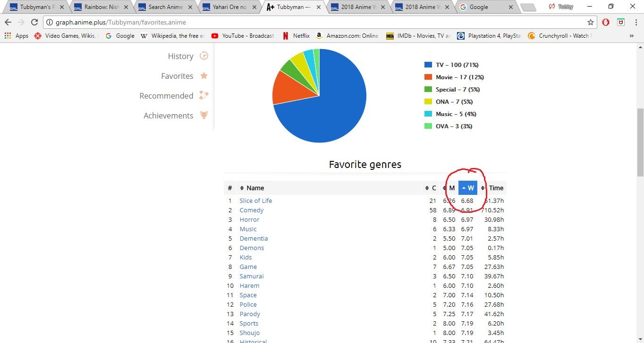Click the blue TV legend swatch
The width and height of the screenshot is (644, 343).
tap(428, 65)
